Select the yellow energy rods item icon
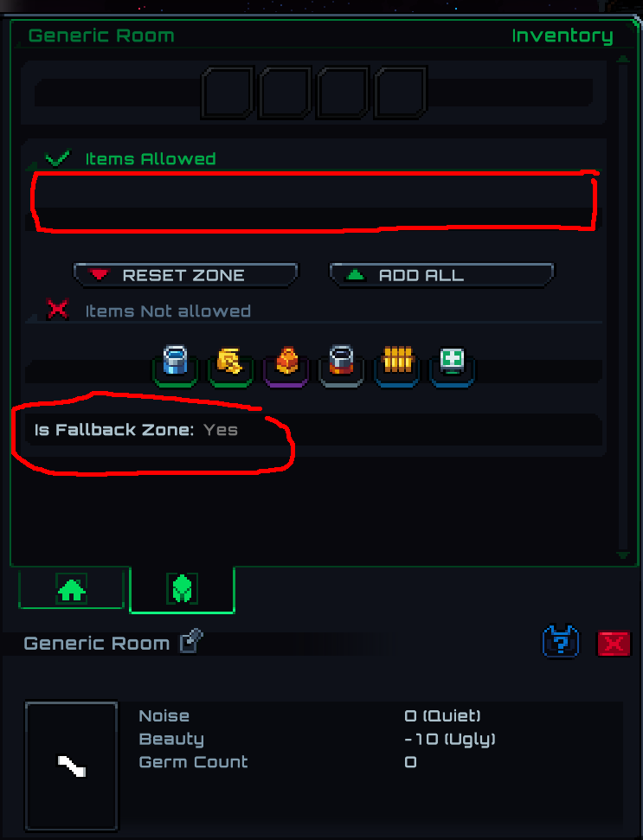Screen dimensions: 643x840 point(397,360)
